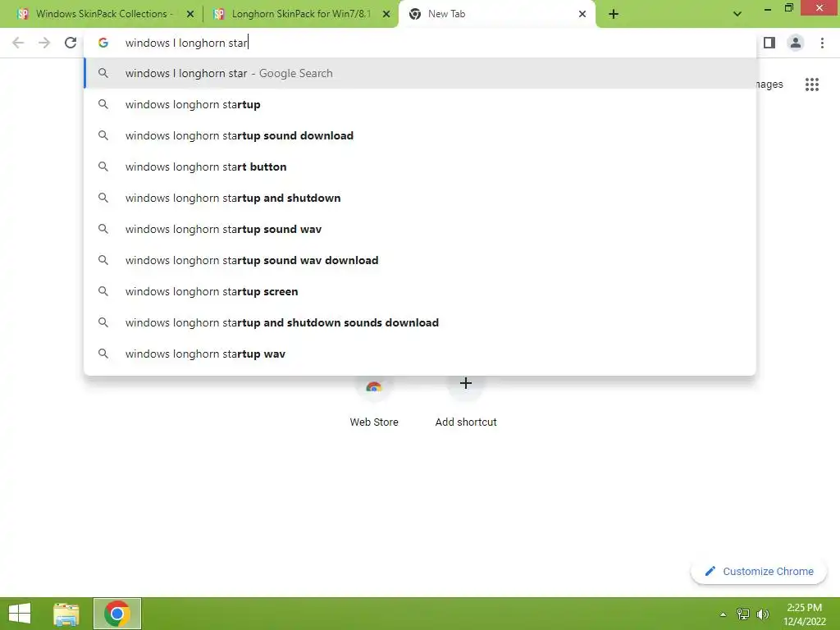Close the Windows SkinPack Collections tab
Screen dimensions: 840x630
tap(189, 14)
